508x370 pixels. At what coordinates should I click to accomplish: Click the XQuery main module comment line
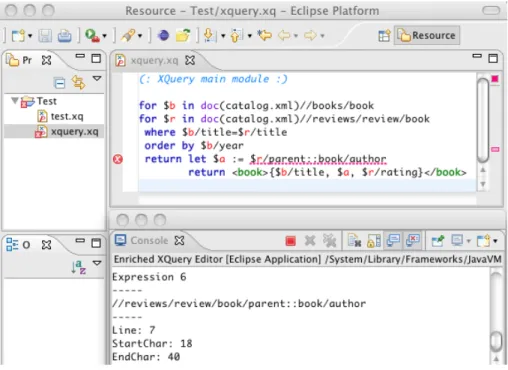coord(213,79)
